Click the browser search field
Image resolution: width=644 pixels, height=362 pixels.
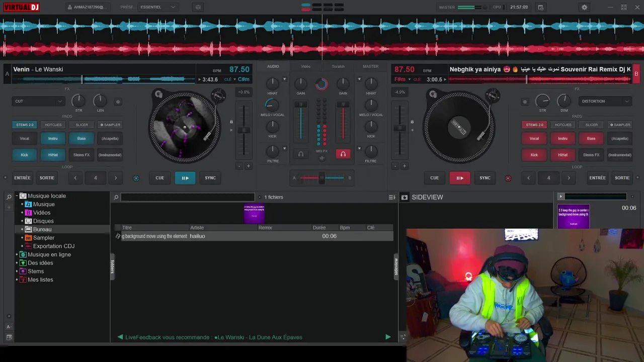point(188,197)
